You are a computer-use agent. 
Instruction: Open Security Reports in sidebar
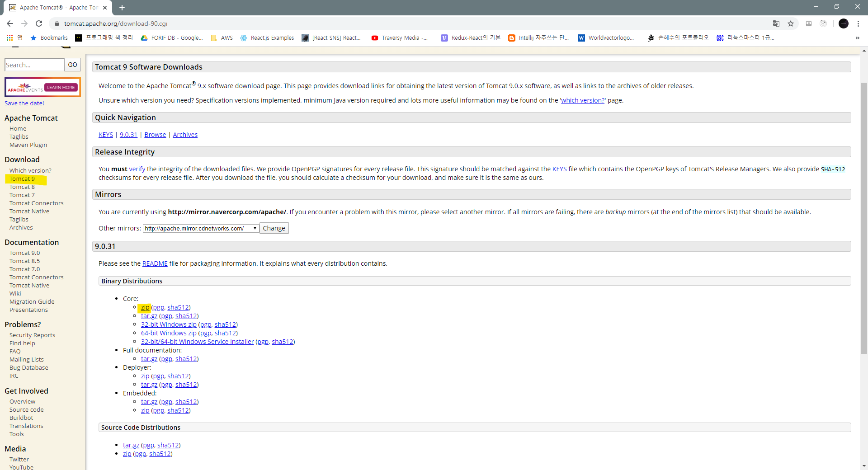point(32,335)
